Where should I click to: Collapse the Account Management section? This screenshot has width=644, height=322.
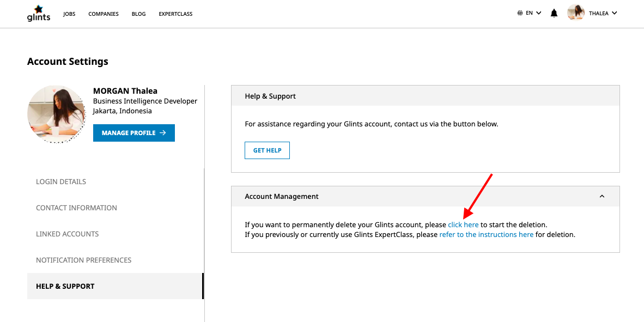602,196
